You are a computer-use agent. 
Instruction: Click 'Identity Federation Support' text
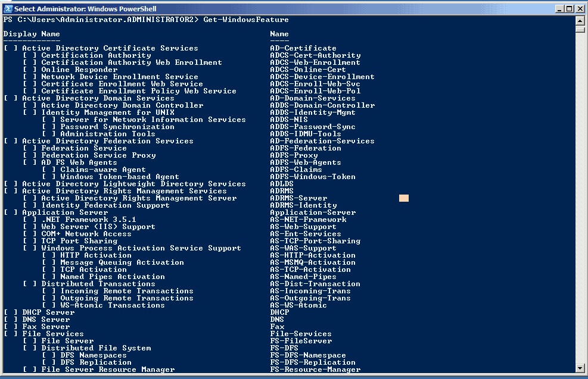[x=105, y=205]
